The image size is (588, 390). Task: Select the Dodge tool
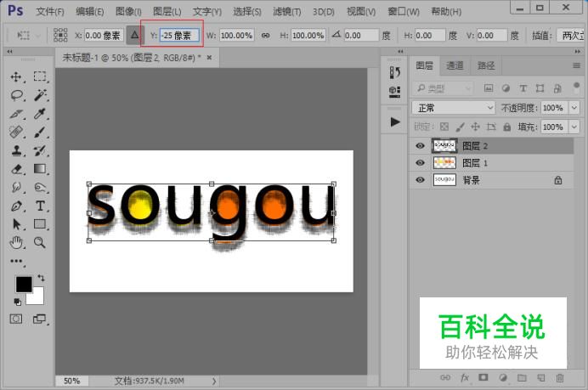click(x=40, y=187)
